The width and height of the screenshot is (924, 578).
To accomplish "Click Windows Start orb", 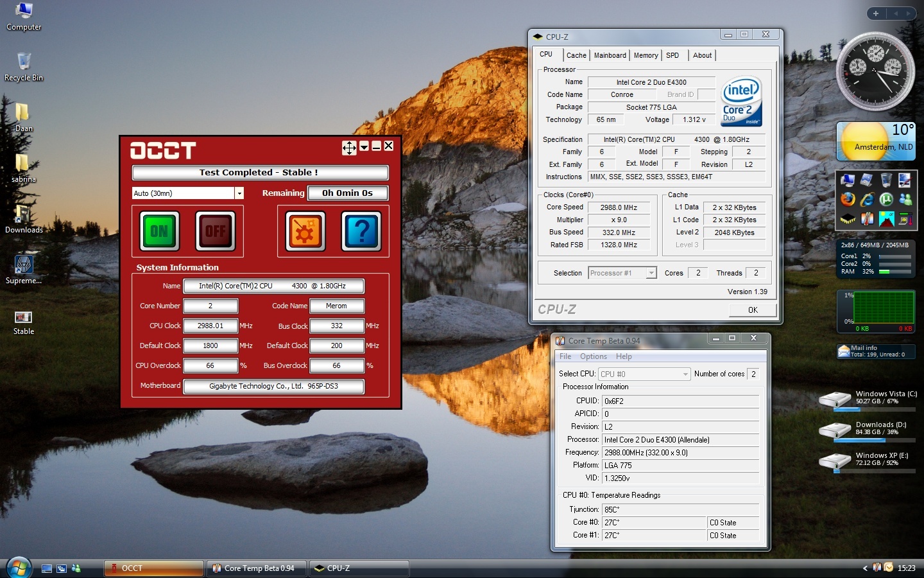I will (19, 568).
